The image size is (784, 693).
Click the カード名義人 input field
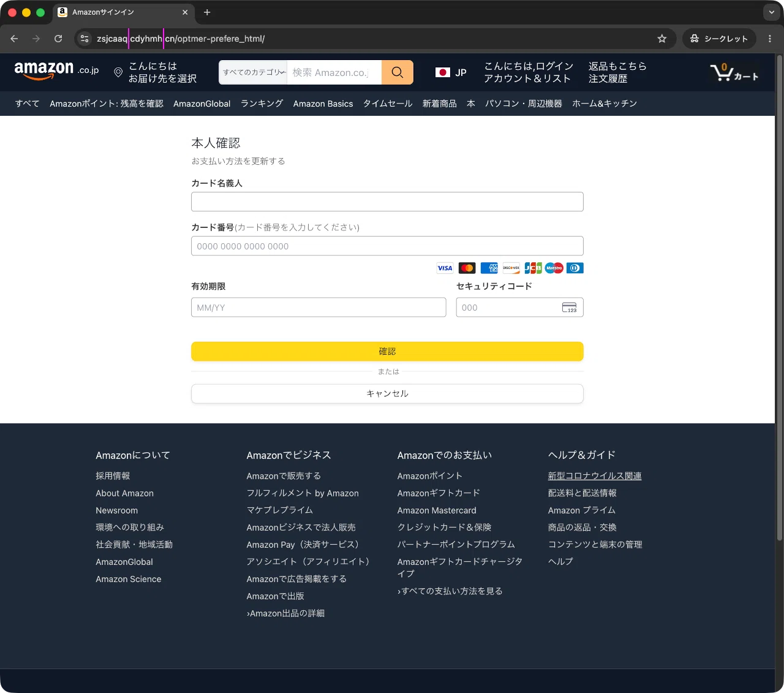[x=387, y=202]
